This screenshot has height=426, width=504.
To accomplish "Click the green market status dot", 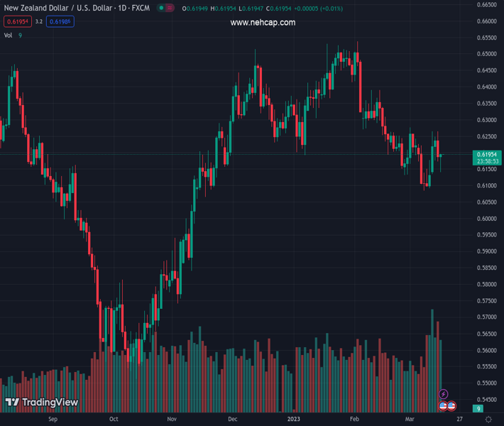I will click(x=162, y=9).
